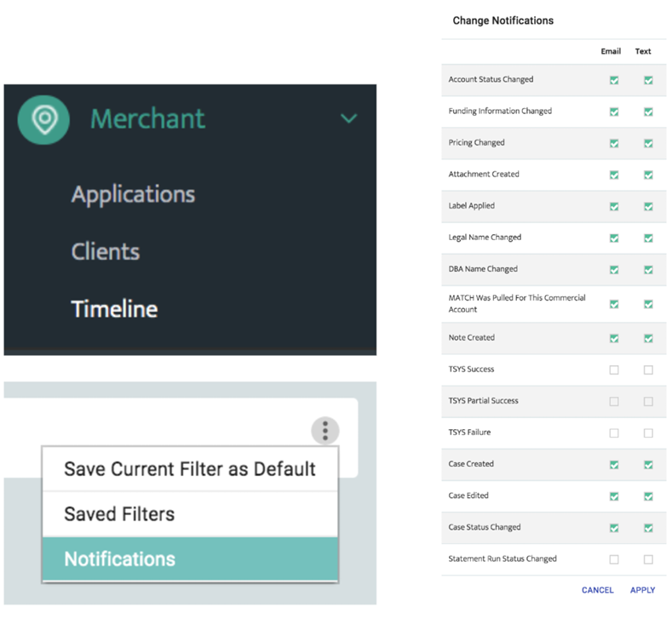The height and width of the screenshot is (619, 672).
Task: Uncheck Text for MATCH Was Pulled row
Action: click(x=648, y=304)
